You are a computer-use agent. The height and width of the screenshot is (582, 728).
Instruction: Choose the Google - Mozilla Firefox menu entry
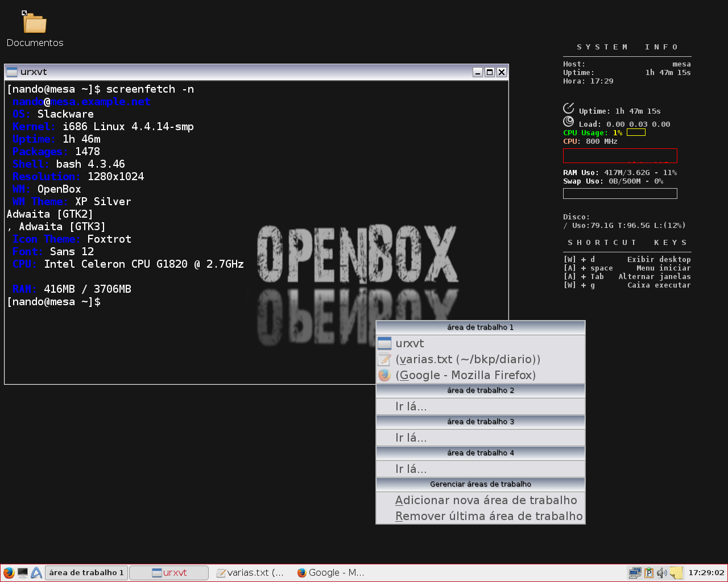[x=481, y=375]
